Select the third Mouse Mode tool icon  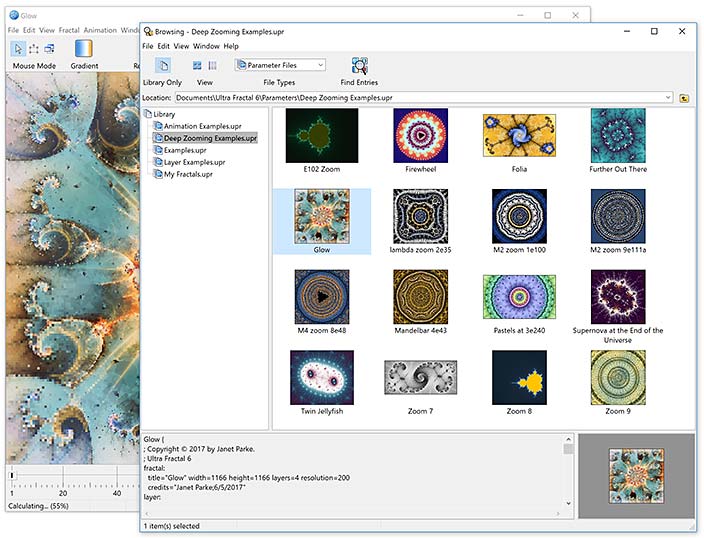point(49,49)
